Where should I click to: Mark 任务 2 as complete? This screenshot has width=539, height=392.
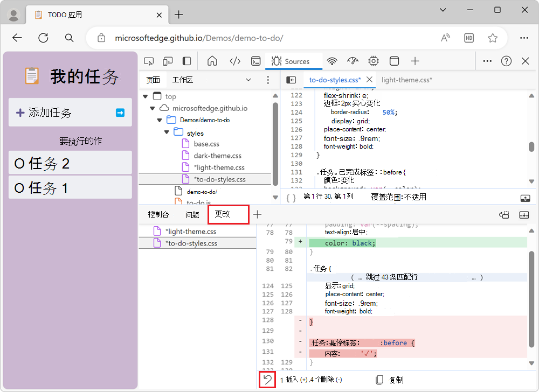click(19, 164)
